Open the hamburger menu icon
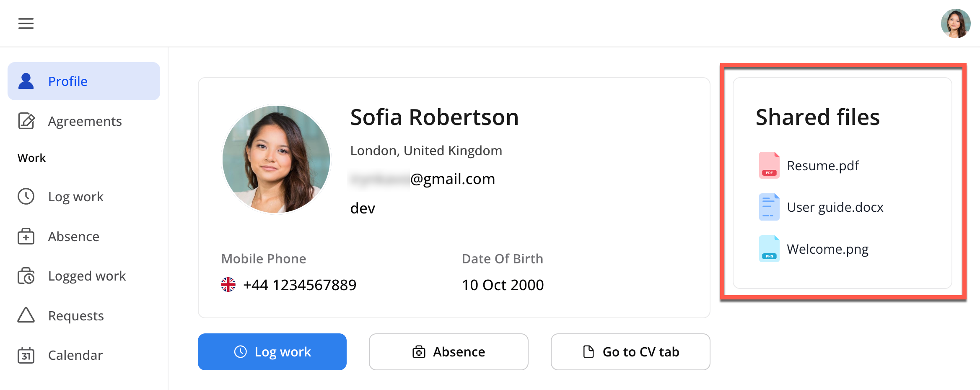Image resolution: width=980 pixels, height=390 pixels. pyautogui.click(x=26, y=23)
